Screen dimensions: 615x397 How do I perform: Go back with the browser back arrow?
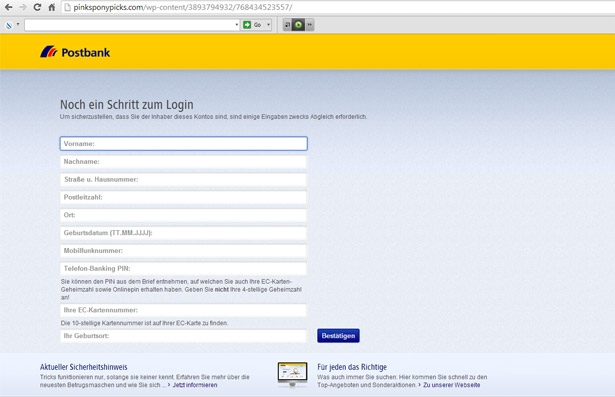(x=8, y=7)
